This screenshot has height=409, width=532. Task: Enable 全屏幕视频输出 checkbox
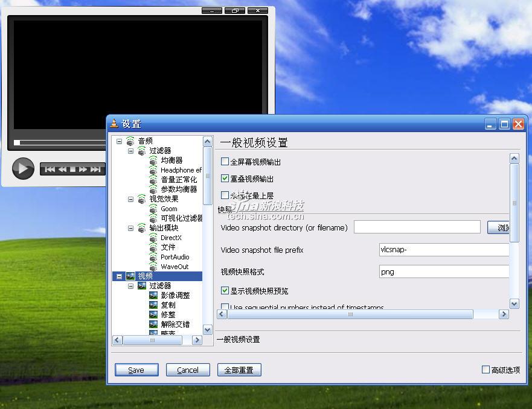coord(225,161)
